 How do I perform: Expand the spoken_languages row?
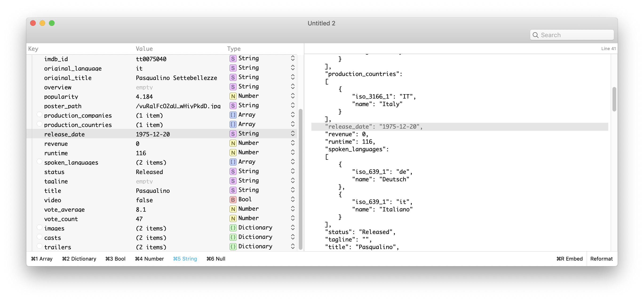point(39,162)
